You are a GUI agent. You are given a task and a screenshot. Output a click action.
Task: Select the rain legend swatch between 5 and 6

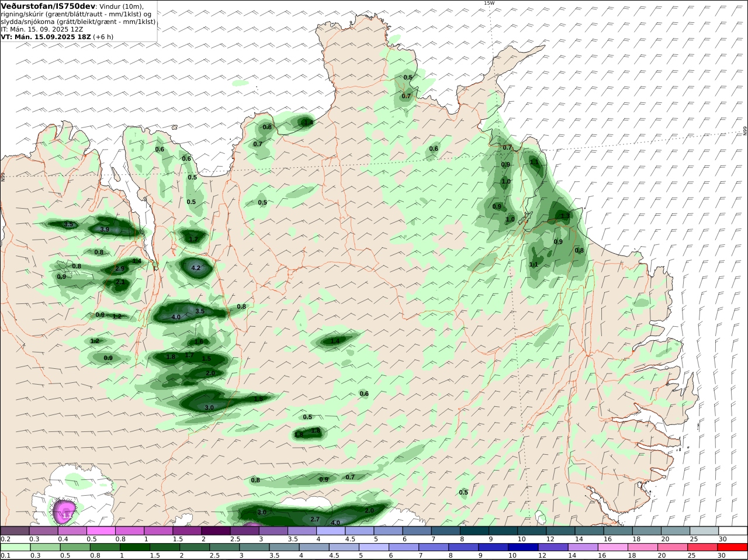374,547
